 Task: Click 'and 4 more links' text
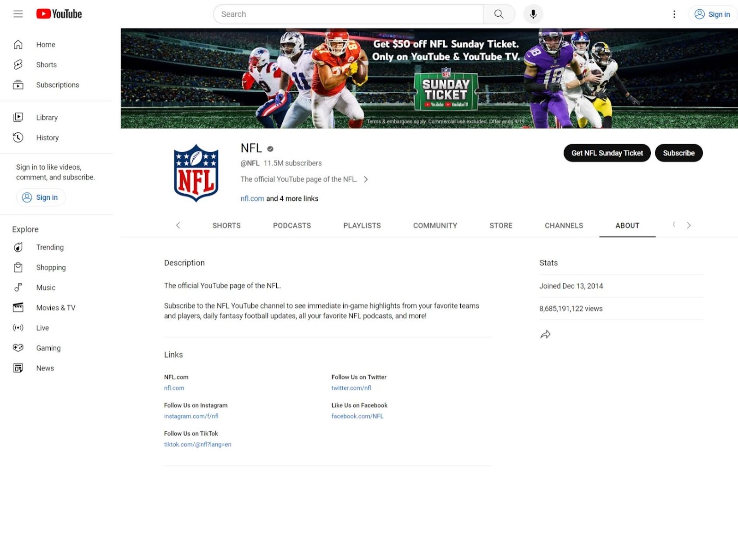click(292, 199)
